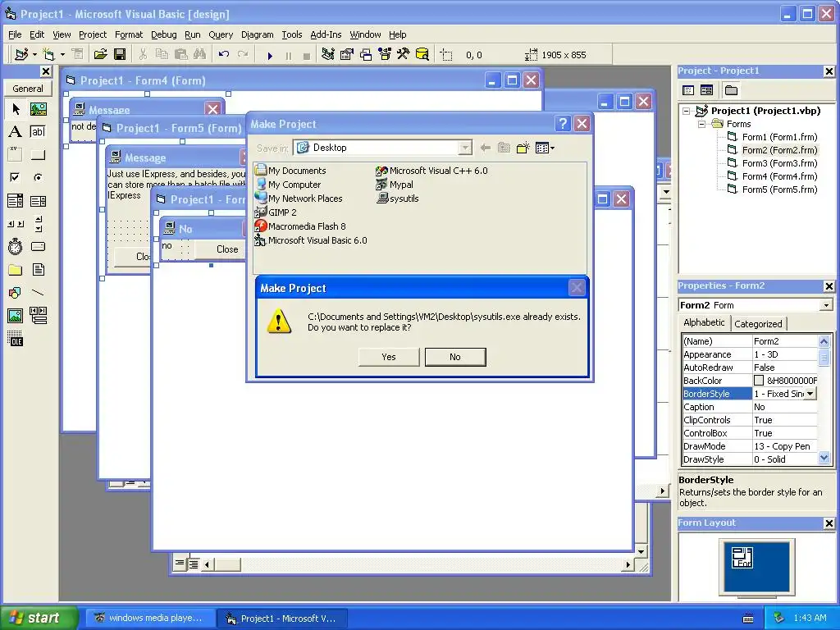Click No in the replace prompt
Viewport: 840px width, 630px height.
(x=455, y=357)
